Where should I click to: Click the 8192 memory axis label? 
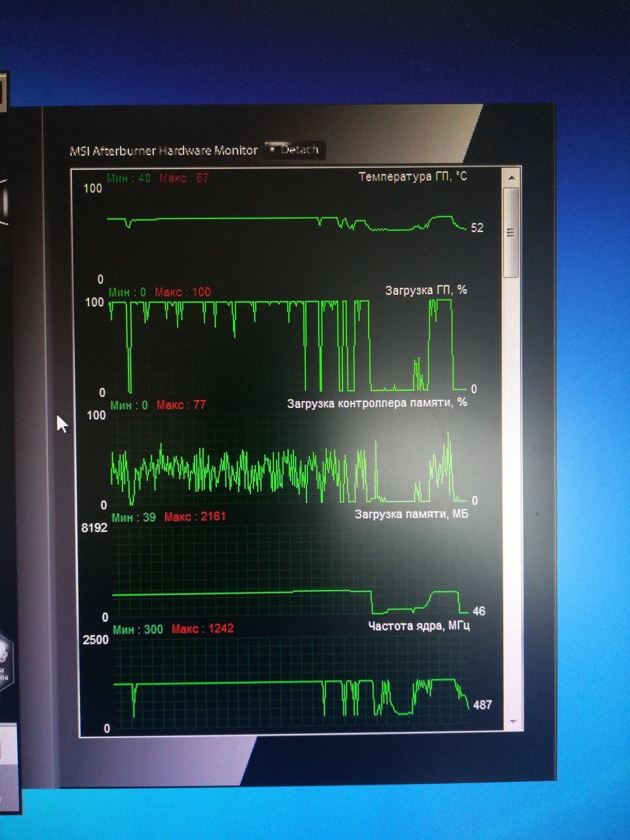[x=94, y=528]
